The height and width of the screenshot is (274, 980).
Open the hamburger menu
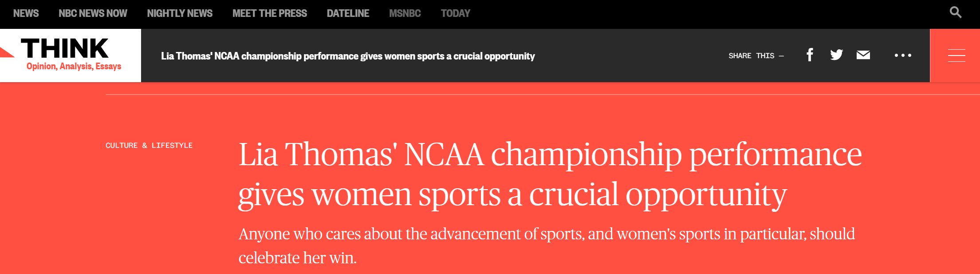(x=956, y=56)
